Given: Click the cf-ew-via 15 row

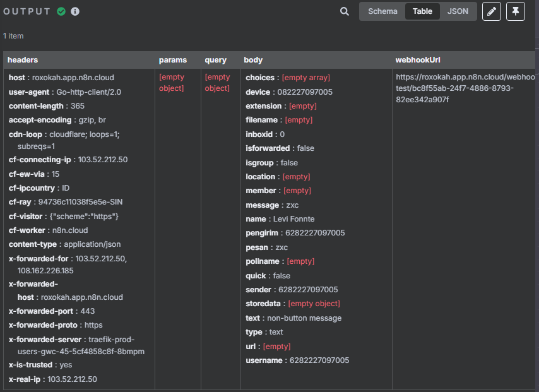Looking at the screenshot, I should pos(33,174).
